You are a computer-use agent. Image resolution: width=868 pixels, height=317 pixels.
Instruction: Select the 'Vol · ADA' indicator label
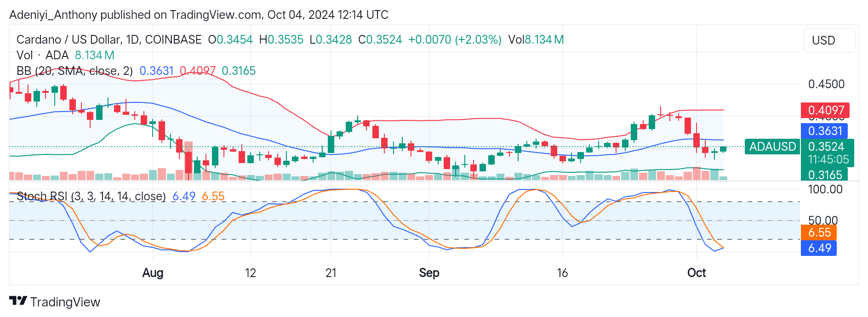tap(42, 55)
